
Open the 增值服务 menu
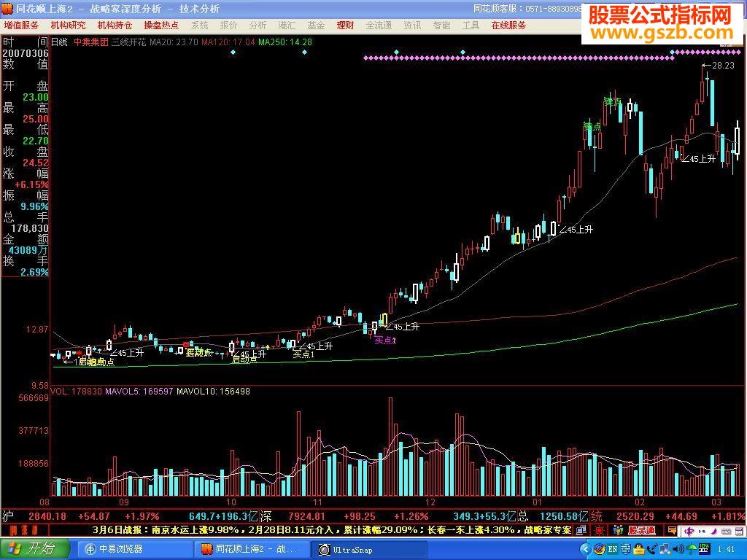[x=21, y=26]
